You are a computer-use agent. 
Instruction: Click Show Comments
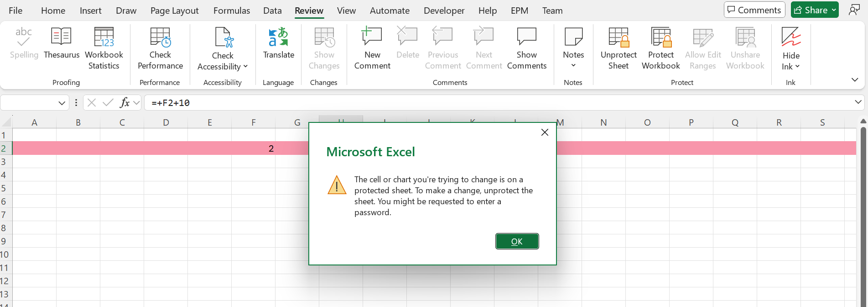tap(527, 48)
